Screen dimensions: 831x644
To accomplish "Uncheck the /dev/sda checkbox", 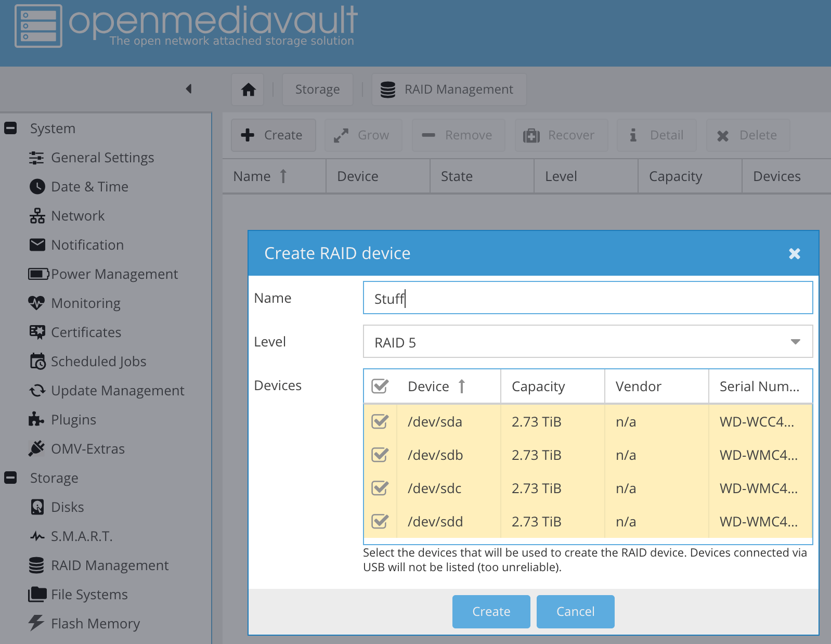I will click(380, 421).
